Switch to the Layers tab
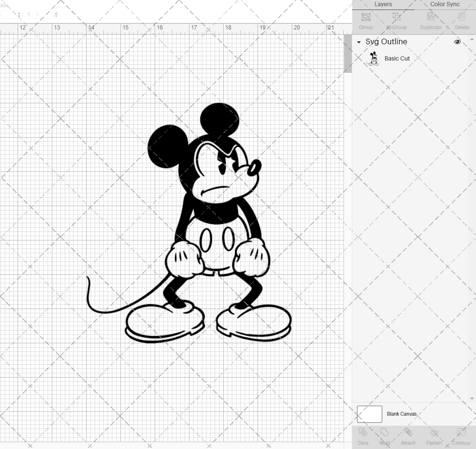 (x=383, y=4)
